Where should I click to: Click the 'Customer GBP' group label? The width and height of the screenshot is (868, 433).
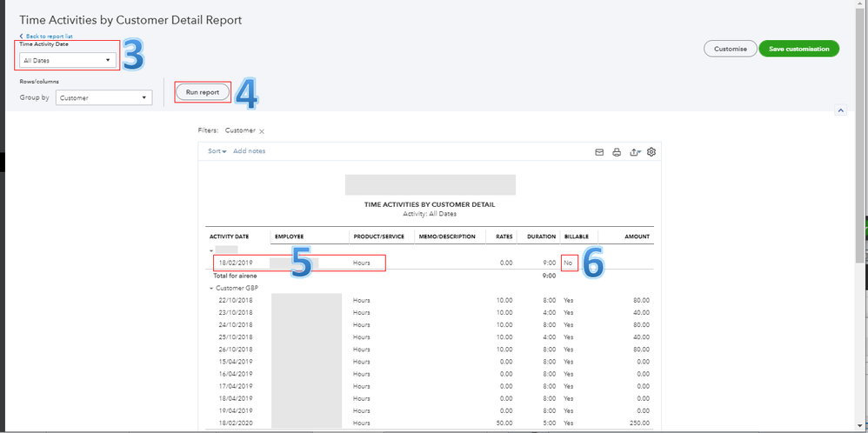click(237, 288)
